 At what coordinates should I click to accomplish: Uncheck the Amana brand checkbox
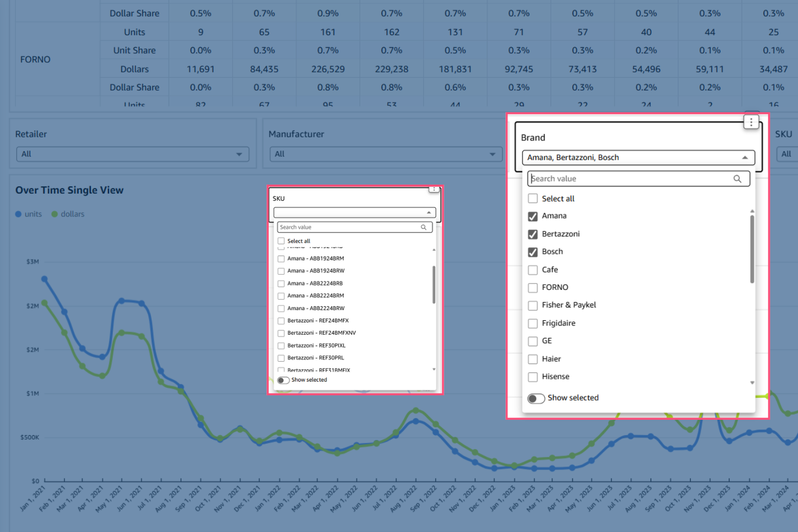pos(533,217)
